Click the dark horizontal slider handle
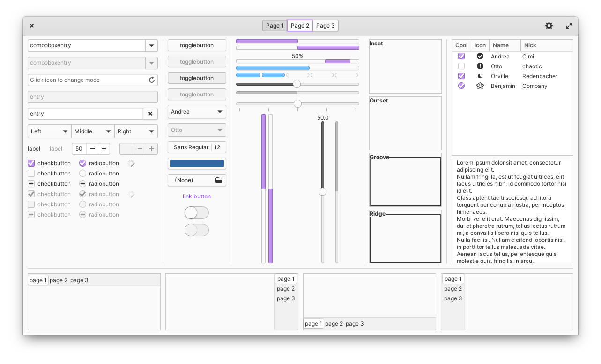 point(297,84)
